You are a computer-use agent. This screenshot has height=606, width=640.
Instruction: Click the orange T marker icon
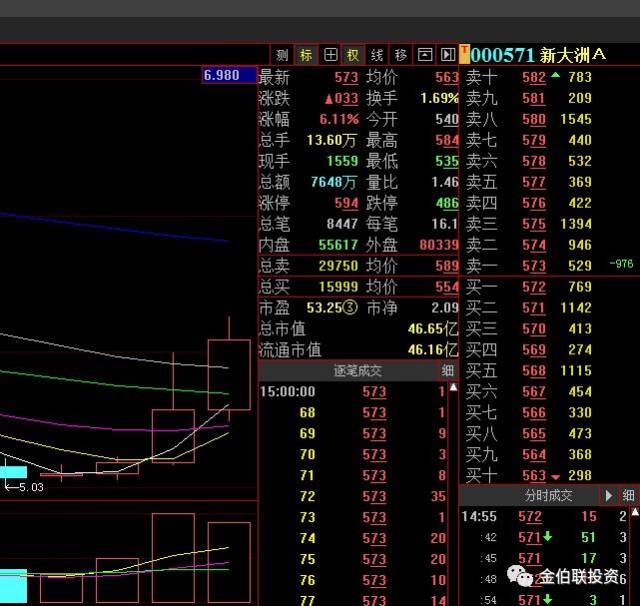[x=464, y=55]
